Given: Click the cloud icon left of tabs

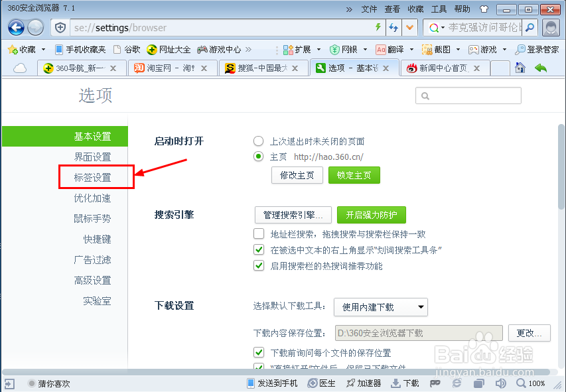Looking at the screenshot, I should pos(20,68).
